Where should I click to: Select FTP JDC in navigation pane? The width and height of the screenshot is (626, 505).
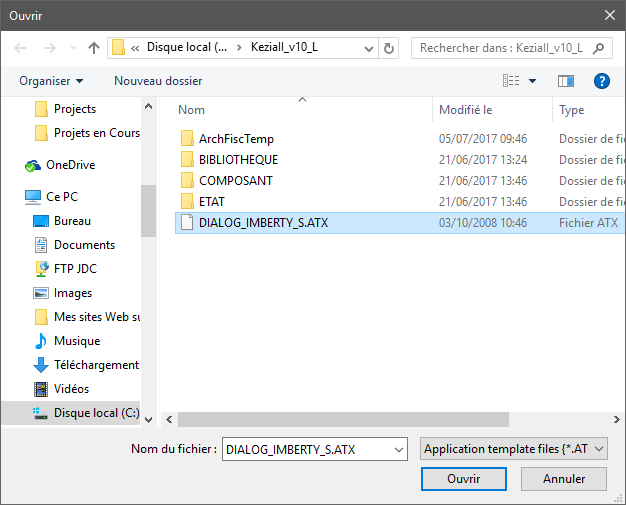tap(74, 269)
